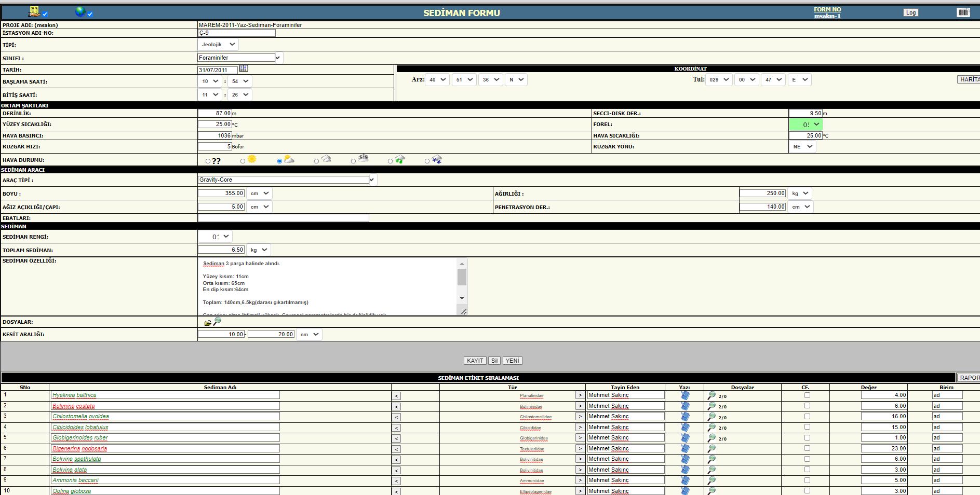
Task: Click the EBATLARI input field
Action: tap(284, 218)
